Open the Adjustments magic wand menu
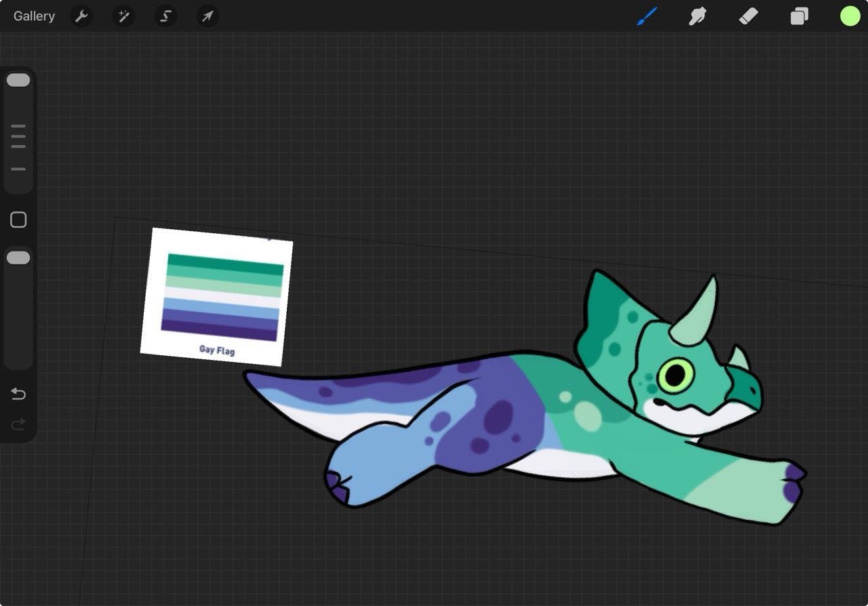The height and width of the screenshot is (606, 868). point(123,16)
